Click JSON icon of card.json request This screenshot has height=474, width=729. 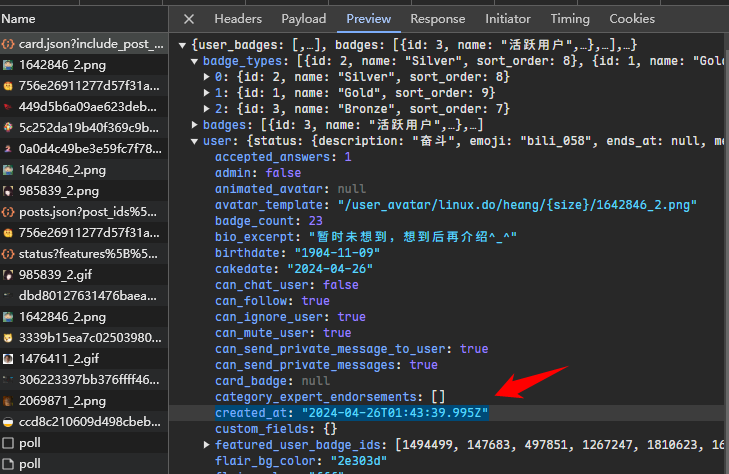[x=8, y=44]
